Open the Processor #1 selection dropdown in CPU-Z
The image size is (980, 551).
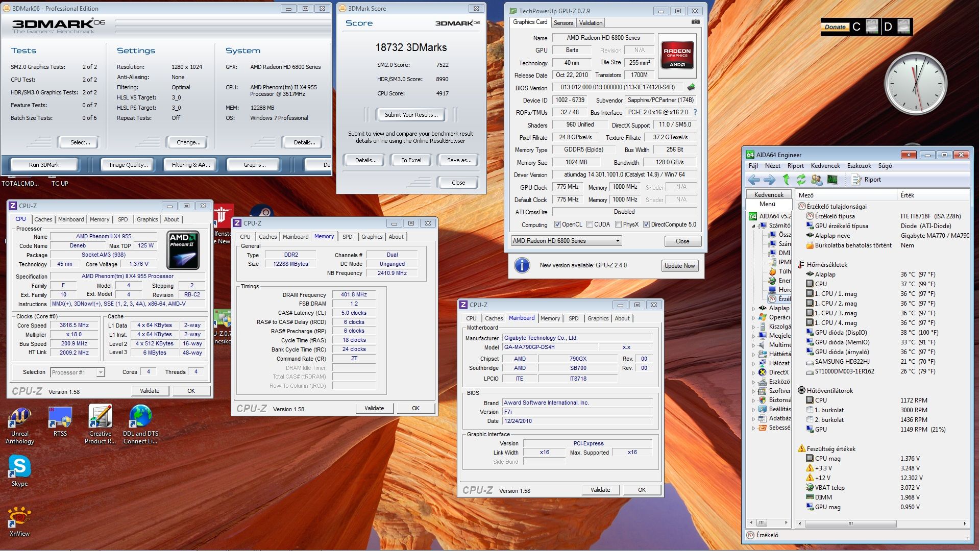coord(78,372)
